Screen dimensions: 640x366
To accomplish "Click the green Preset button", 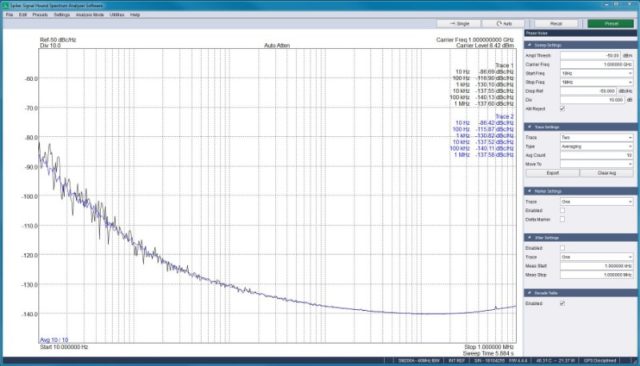I will 611,24.
